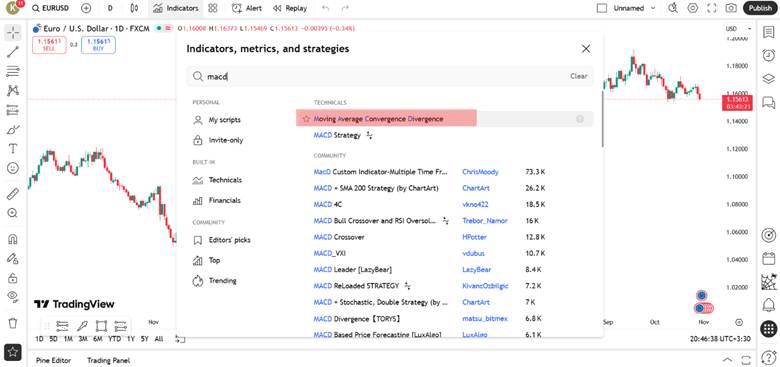The width and height of the screenshot is (780, 367).
Task: Click the trash remove objects icon
Action: pyautogui.click(x=13, y=323)
